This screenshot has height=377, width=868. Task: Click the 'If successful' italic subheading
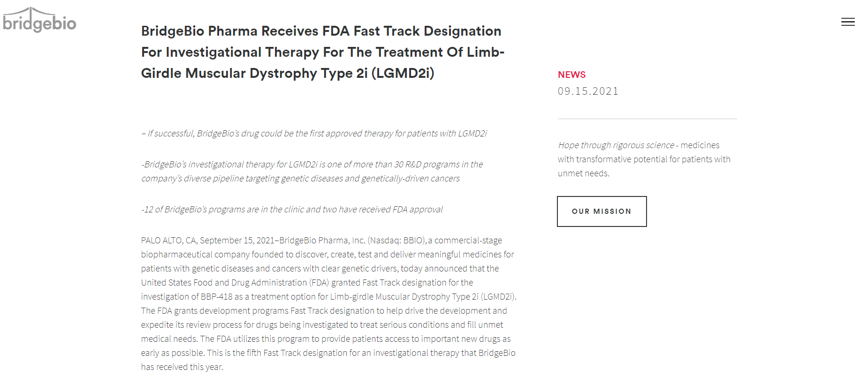(x=314, y=134)
